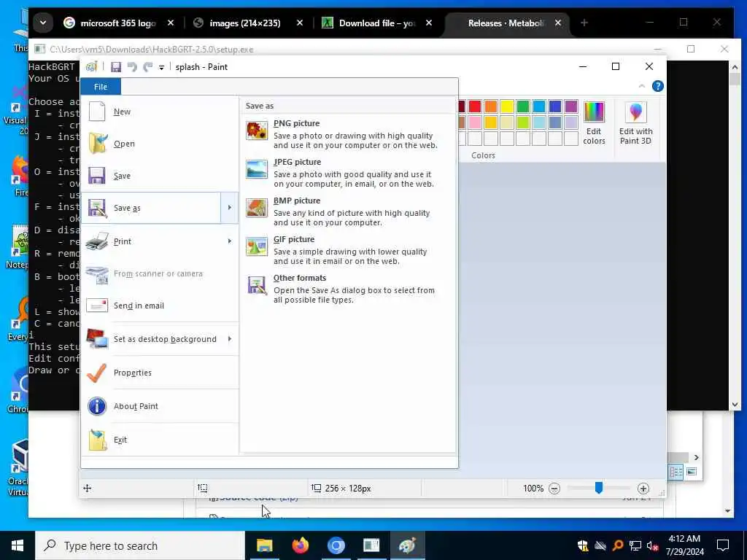Choose Exit from the File menu

coord(160,440)
